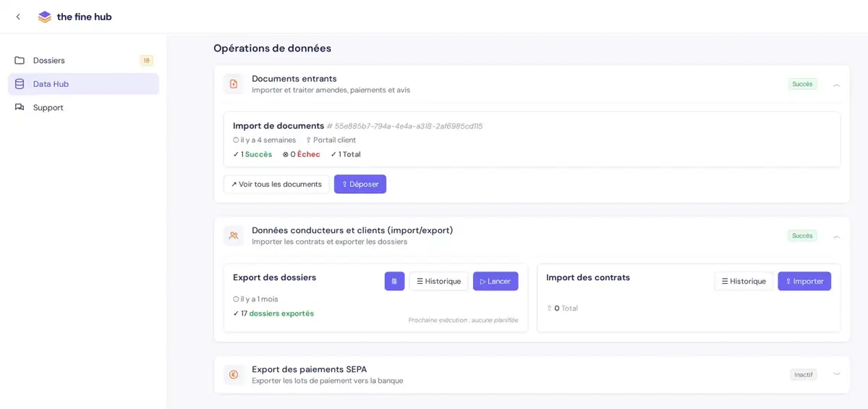The height and width of the screenshot is (409, 868).
Task: Click the Import des contrats title
Action: (x=588, y=277)
